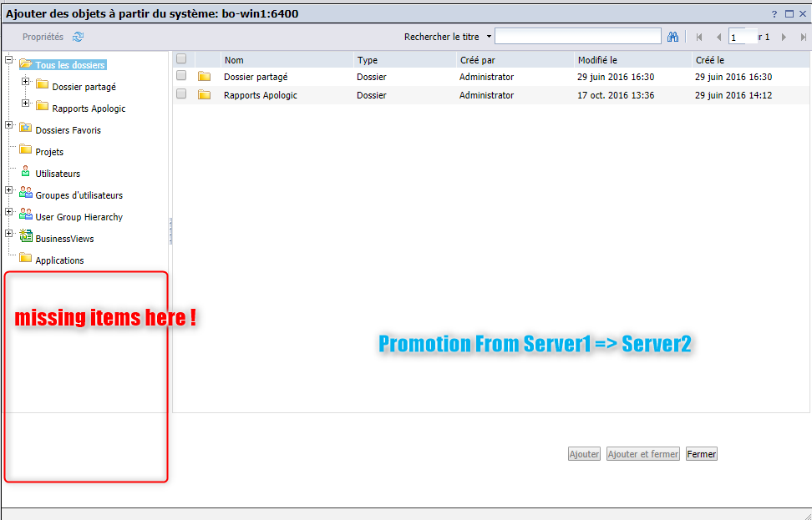812x520 pixels.
Task: Click the binoculars search icon
Action: click(x=672, y=37)
